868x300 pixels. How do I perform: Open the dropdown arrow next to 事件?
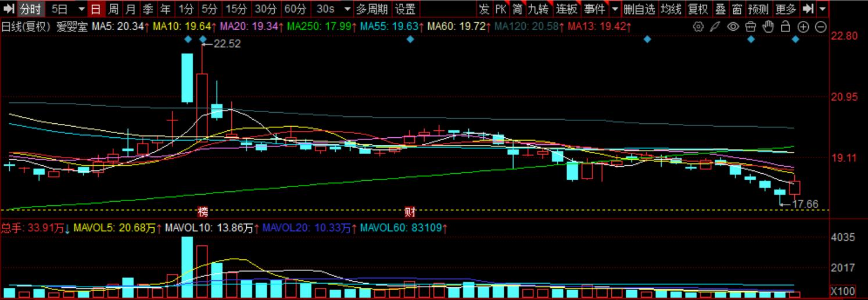tap(615, 9)
